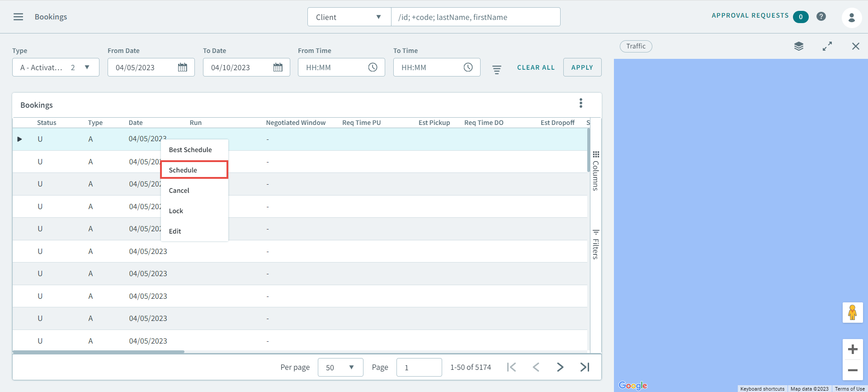Select the Street View pegman
The height and width of the screenshot is (392, 868).
(853, 313)
